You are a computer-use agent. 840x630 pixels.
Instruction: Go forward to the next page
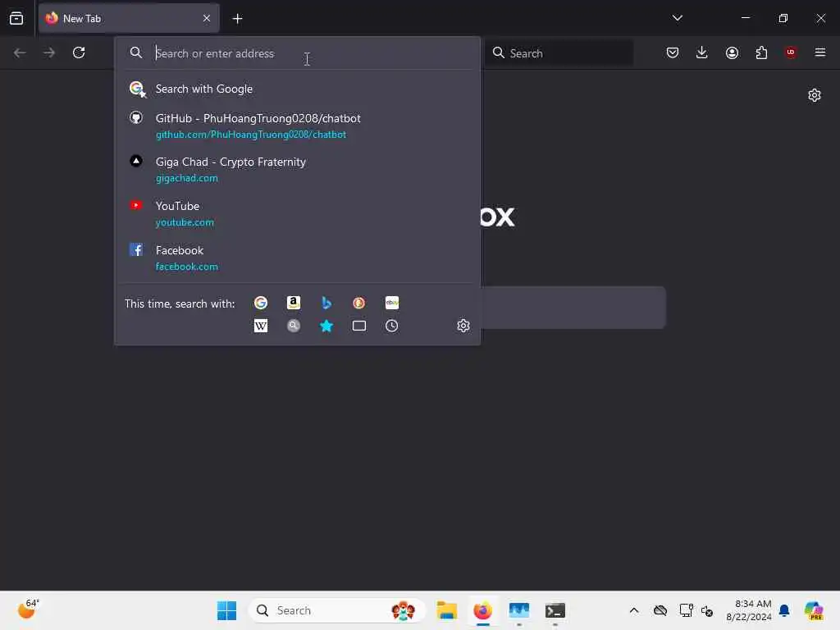coord(49,52)
